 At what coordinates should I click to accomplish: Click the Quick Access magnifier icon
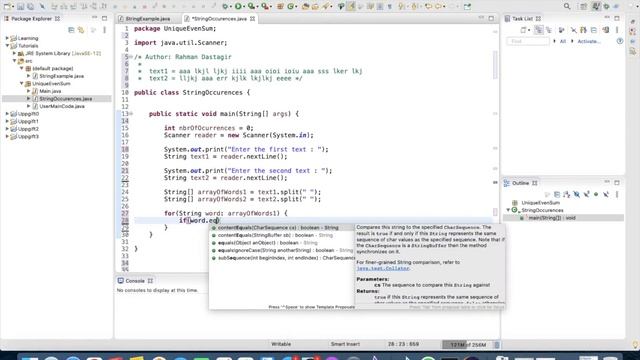(567, 6)
